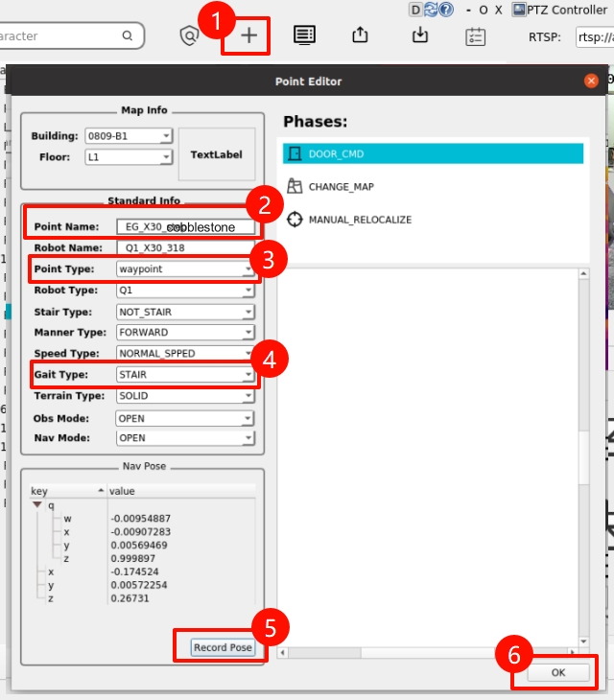Click the download import icon
This screenshot has height=700, width=614.
[419, 35]
